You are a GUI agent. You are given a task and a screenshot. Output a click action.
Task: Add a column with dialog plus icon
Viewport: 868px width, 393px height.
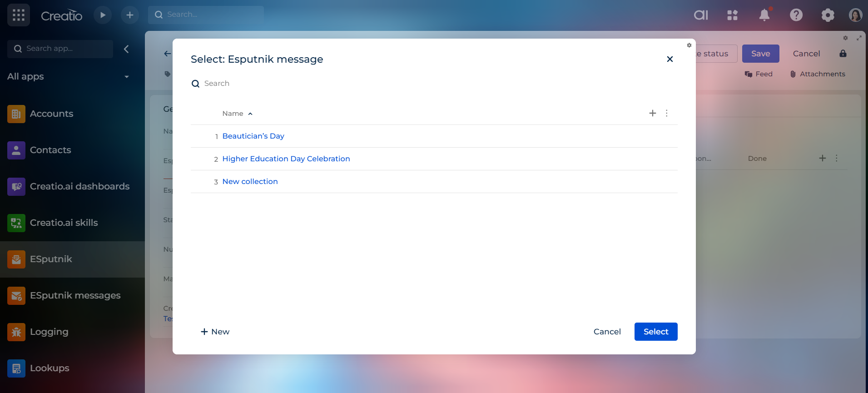[653, 113]
